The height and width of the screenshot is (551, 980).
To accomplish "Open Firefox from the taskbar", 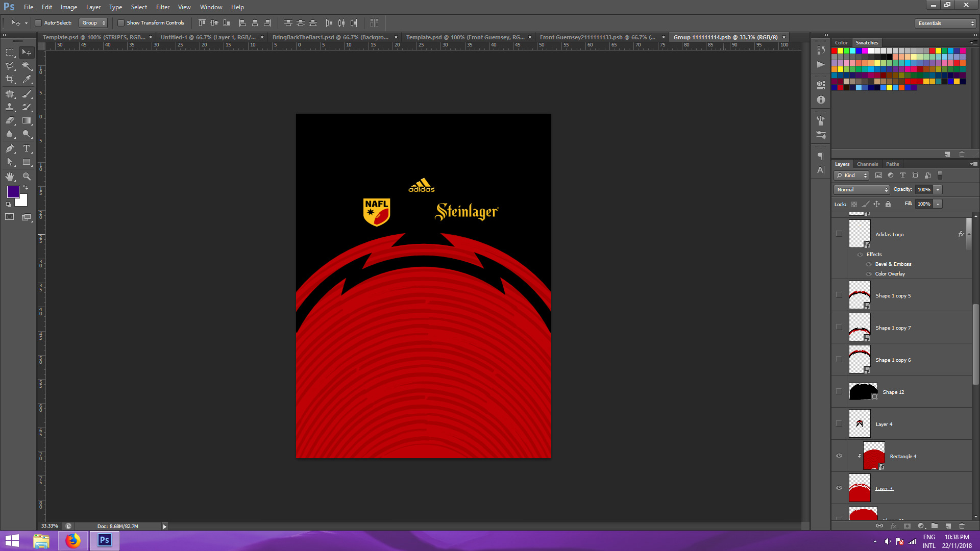I will (73, 540).
